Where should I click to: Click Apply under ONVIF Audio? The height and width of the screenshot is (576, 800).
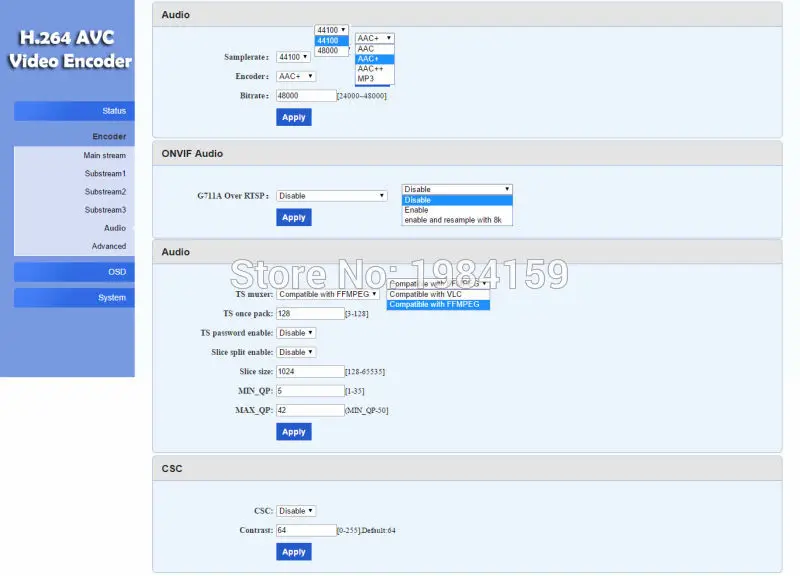[x=294, y=217]
